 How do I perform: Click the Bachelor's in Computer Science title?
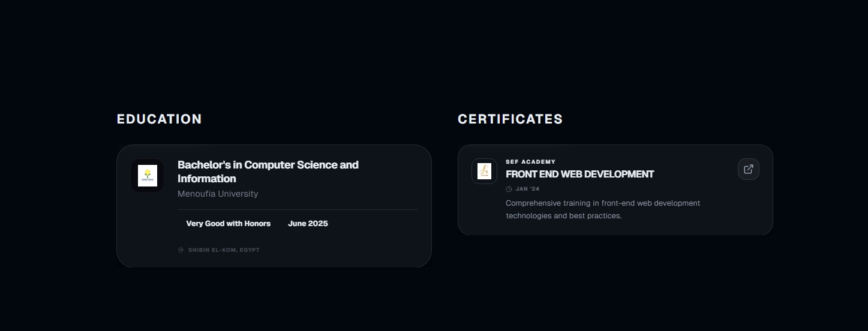coord(268,171)
